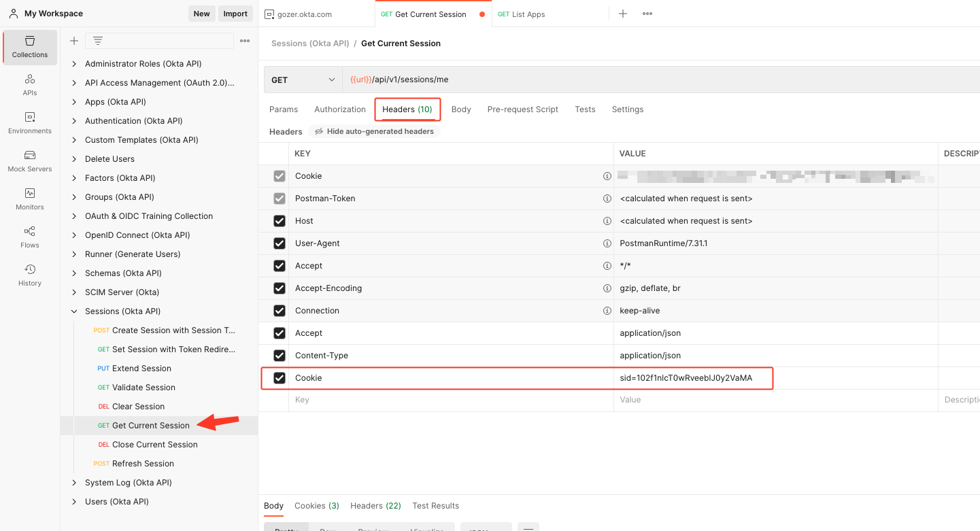Collapse the Sessions (Okta API) folder
Screen dimensions: 980x531
[x=74, y=311]
